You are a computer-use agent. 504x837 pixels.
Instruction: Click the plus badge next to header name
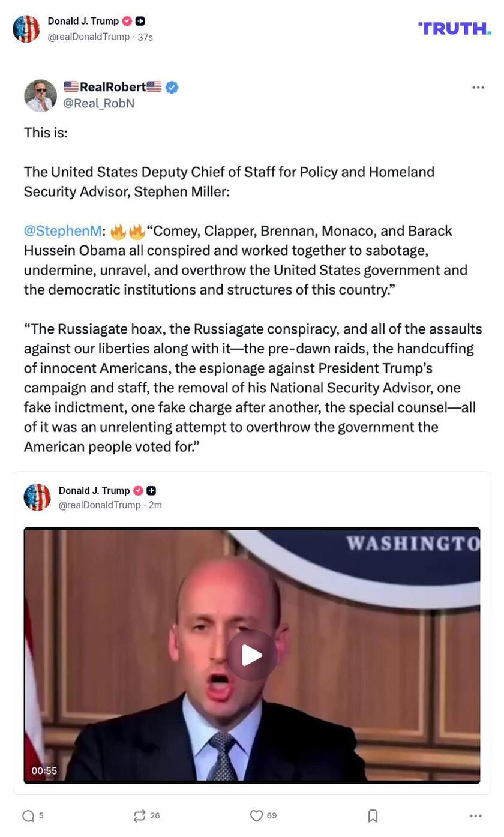[x=140, y=21]
